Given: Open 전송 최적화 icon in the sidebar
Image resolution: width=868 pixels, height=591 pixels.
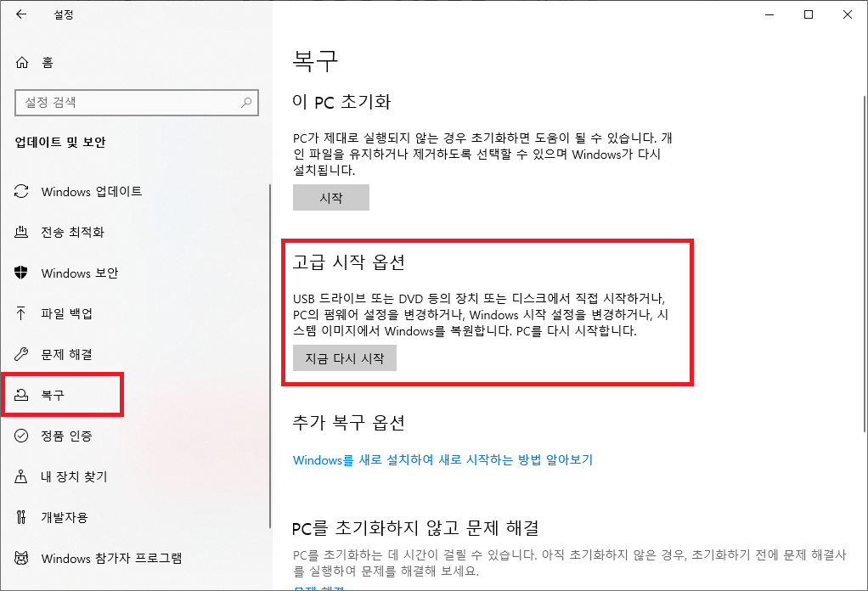Looking at the screenshot, I should click(21, 232).
